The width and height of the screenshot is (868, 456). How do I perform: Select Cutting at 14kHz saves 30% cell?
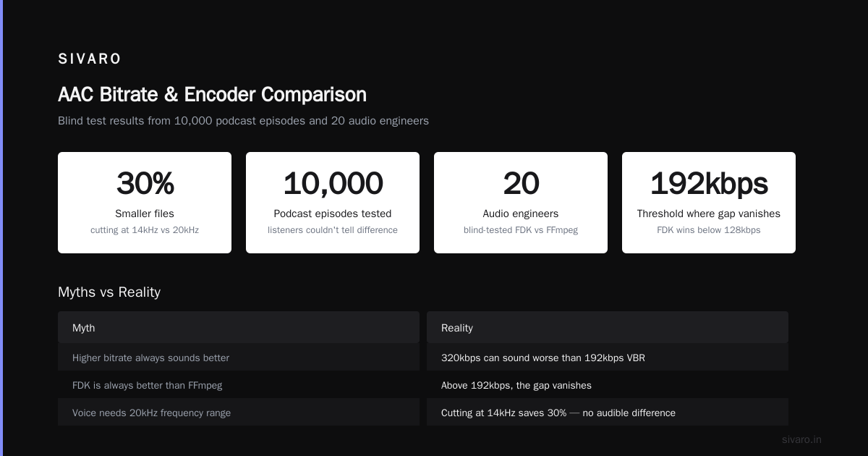(x=608, y=413)
